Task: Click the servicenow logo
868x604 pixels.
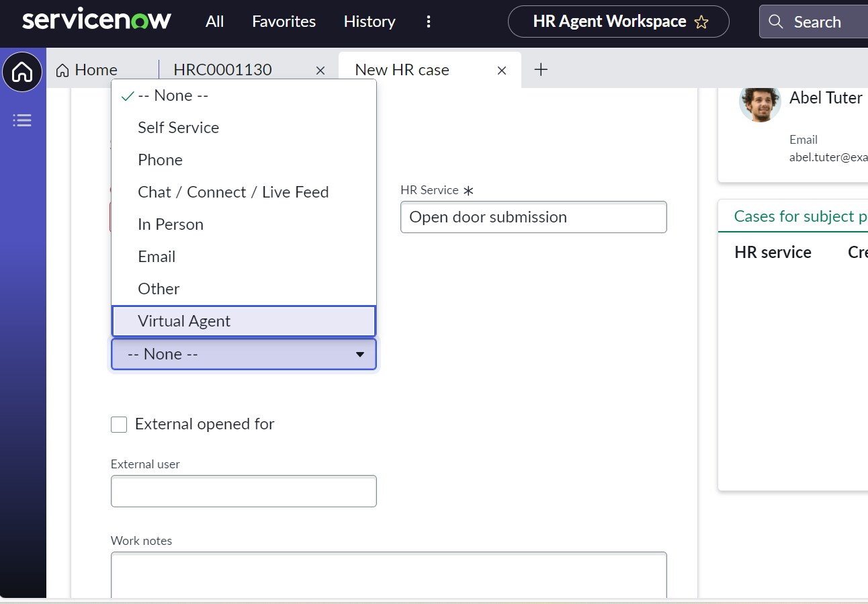Action: click(x=97, y=20)
